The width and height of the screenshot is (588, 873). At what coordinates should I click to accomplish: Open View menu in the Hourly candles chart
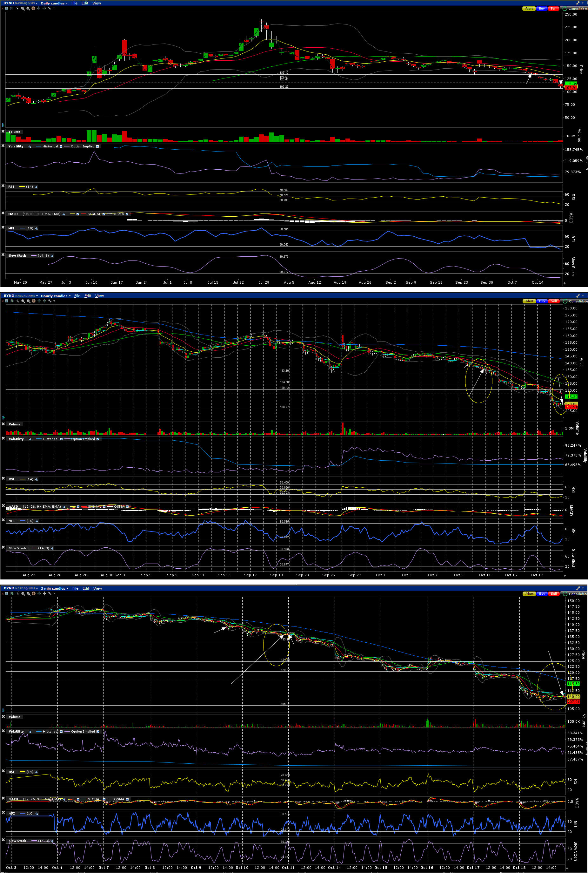pyautogui.click(x=99, y=296)
